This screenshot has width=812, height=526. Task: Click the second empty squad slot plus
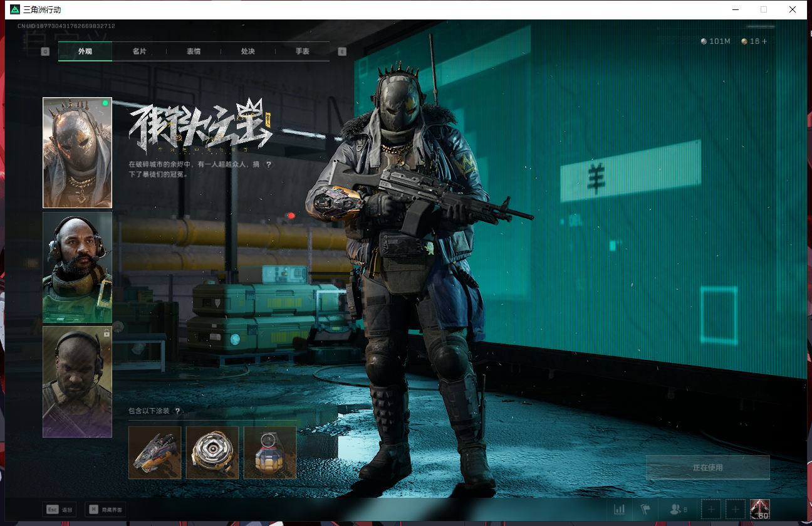[x=735, y=510]
